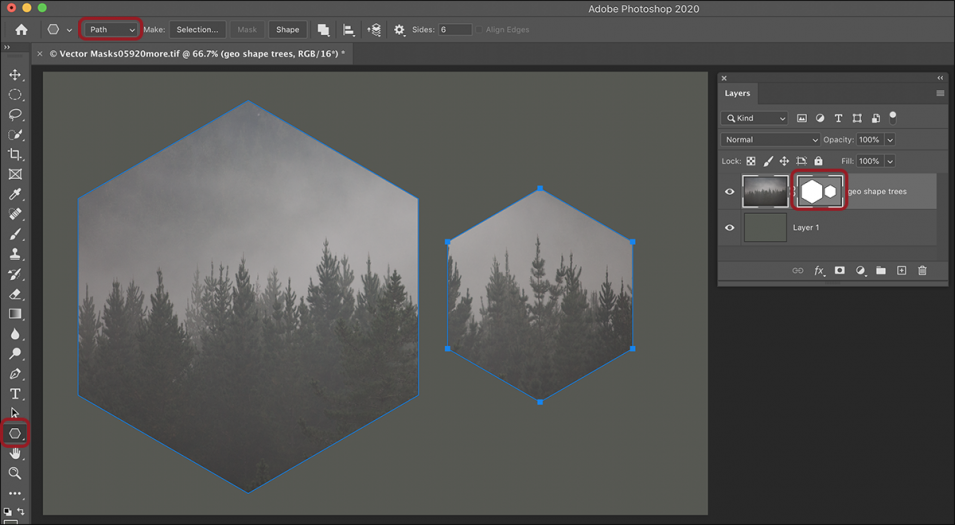Viewport: 955px width, 525px height.
Task: Open the Path tool mode dropdown
Action: (111, 29)
